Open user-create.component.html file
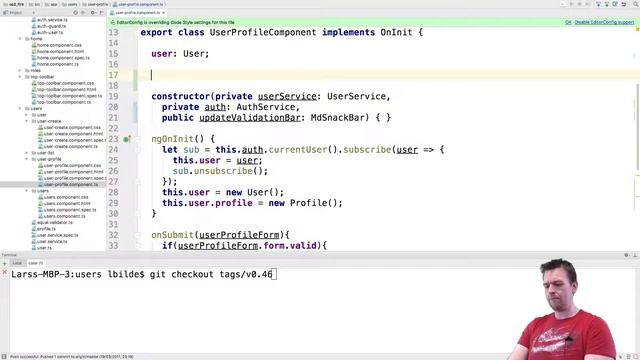This screenshot has height=360, width=640. pyautogui.click(x=71, y=134)
